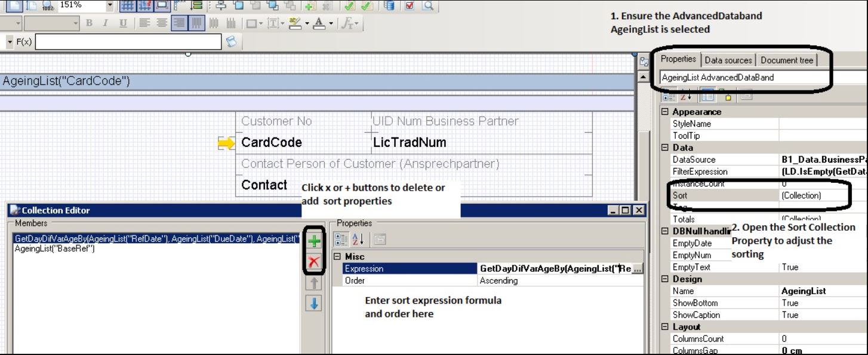868x355 pixels.
Task: Click the red X delete member button
Action: [x=314, y=261]
